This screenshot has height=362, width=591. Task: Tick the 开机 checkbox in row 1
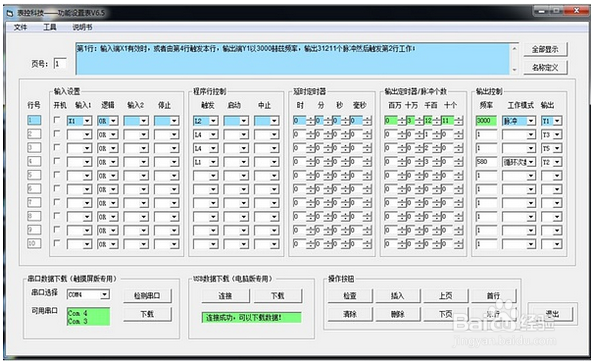[57, 120]
